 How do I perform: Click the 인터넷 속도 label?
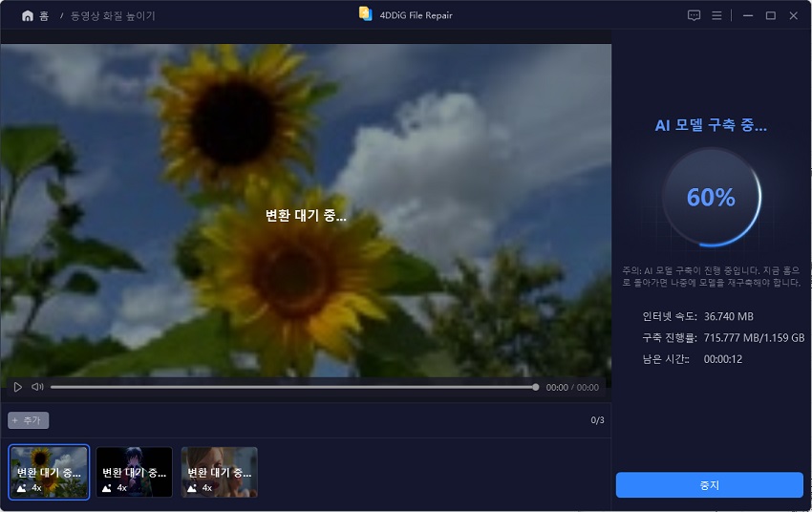click(x=670, y=316)
